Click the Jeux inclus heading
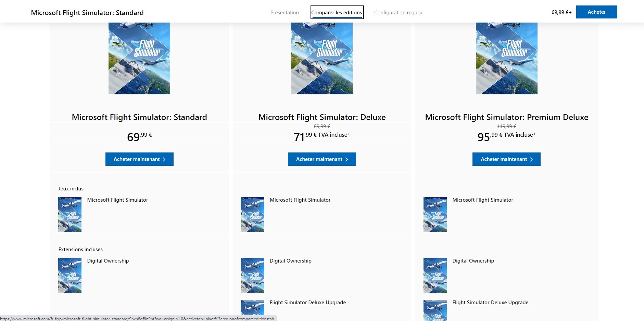 [71, 189]
